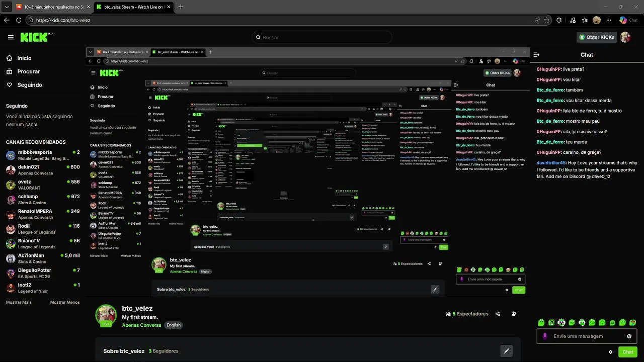The width and height of the screenshot is (644, 362).
Task: Send message with green Chat button
Action: (627, 352)
